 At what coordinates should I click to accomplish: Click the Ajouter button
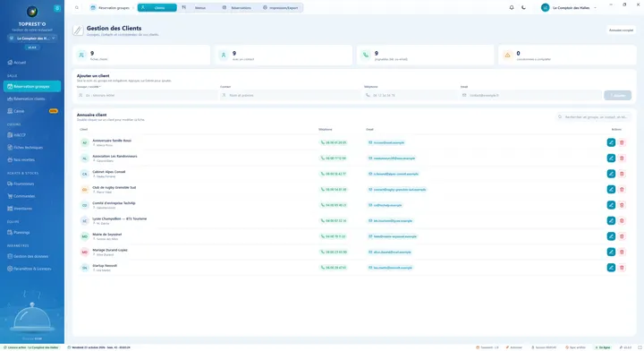pyautogui.click(x=618, y=95)
